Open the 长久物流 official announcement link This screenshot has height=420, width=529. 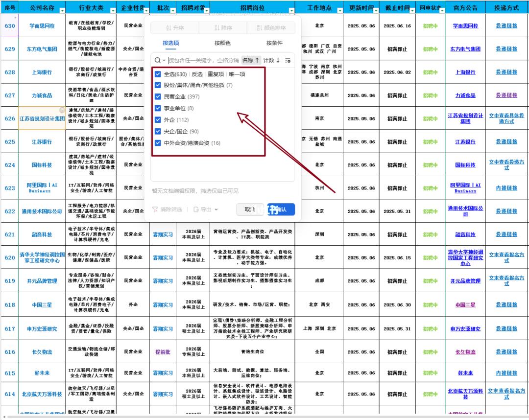465,352
